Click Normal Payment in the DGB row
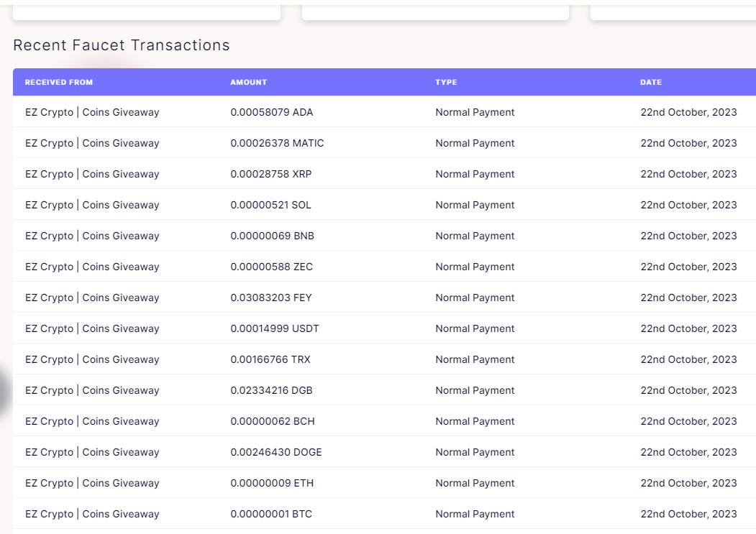Viewport: 756px width, 534px height. pyautogui.click(x=475, y=390)
